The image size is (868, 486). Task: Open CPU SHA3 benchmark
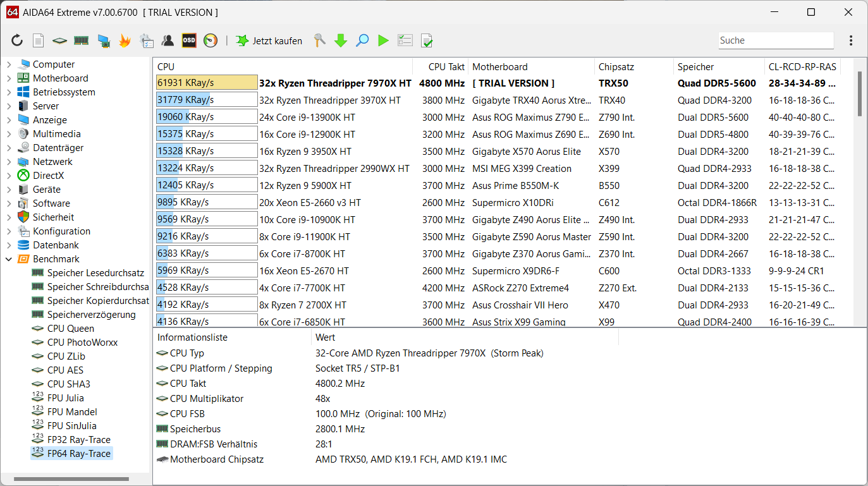pos(68,384)
